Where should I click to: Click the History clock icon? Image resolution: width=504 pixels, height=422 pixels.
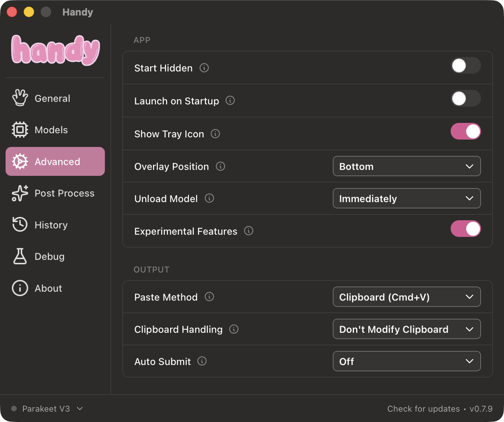click(x=20, y=225)
